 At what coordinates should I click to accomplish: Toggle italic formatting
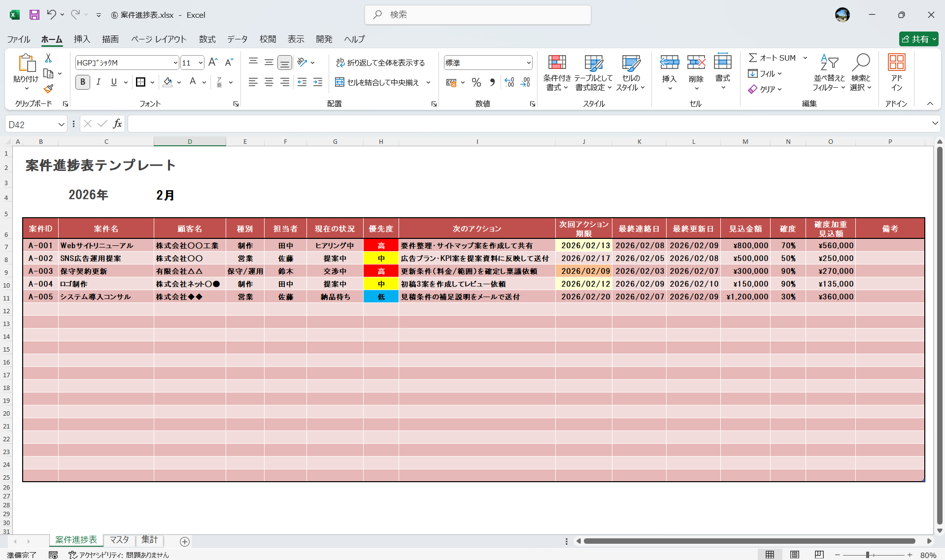(98, 82)
